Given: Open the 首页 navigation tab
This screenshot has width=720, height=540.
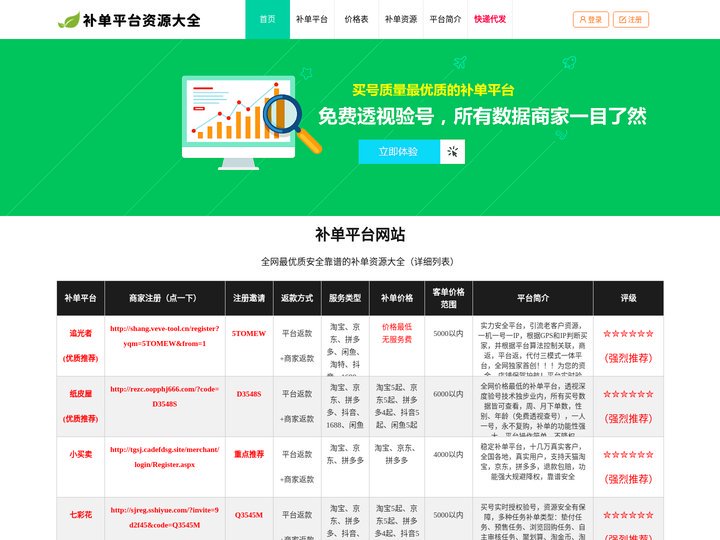Looking at the screenshot, I should pyautogui.click(x=268, y=19).
